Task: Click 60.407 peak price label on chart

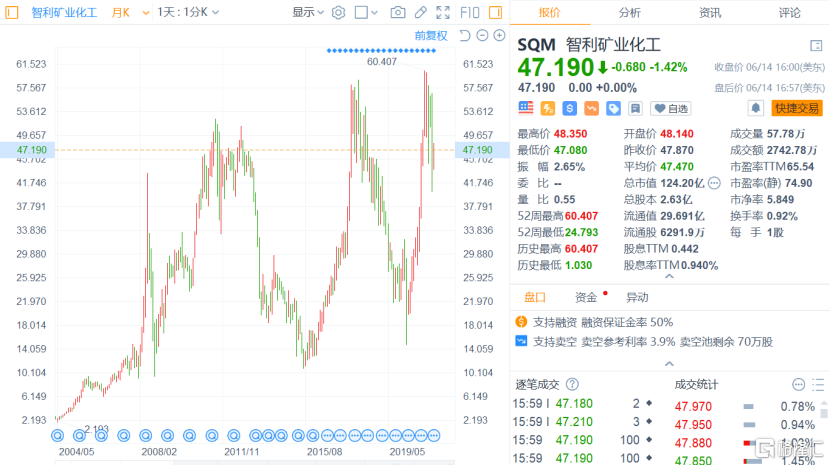Action: point(382,62)
